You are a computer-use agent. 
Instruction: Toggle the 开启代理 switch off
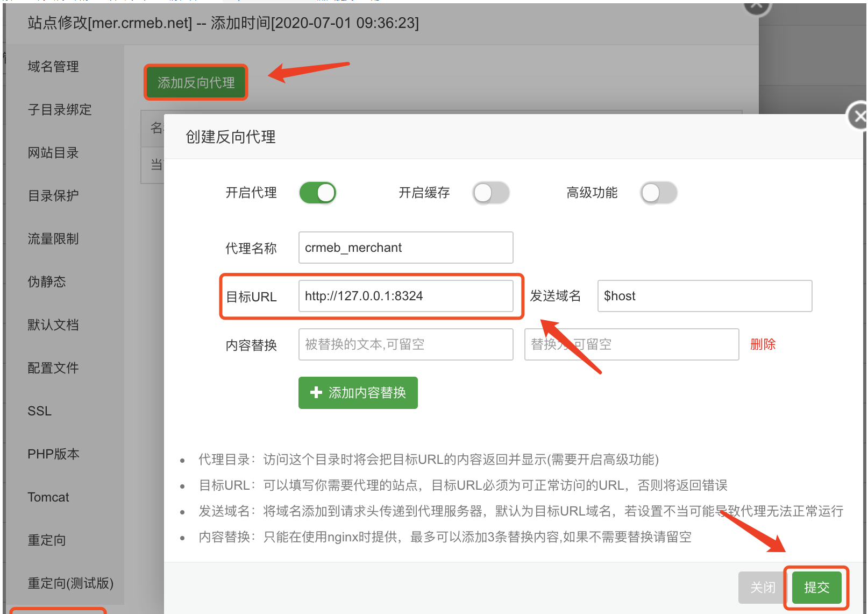point(317,193)
